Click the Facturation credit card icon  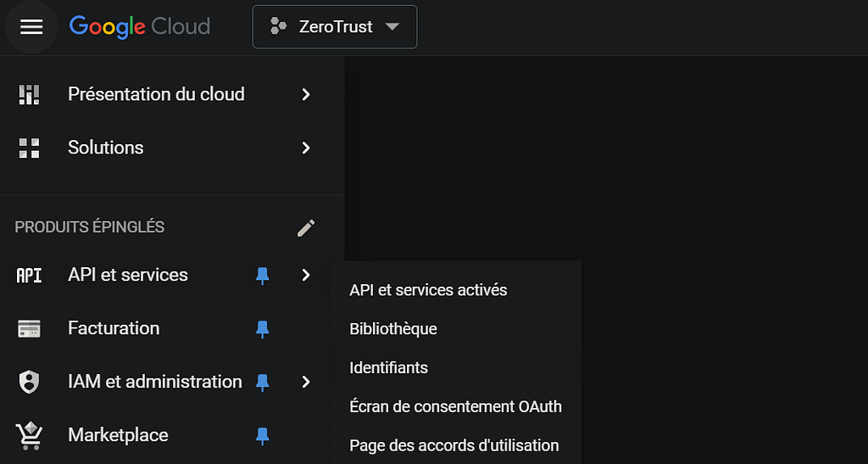pyautogui.click(x=29, y=329)
